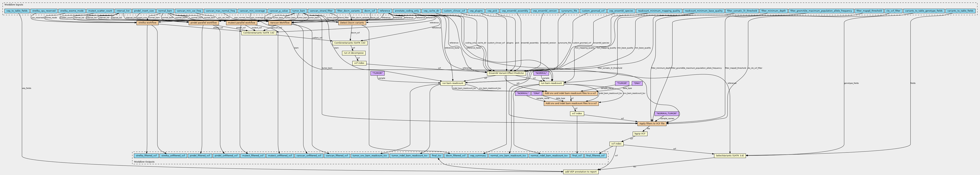Click the synonyms_file input box

tap(569, 11)
